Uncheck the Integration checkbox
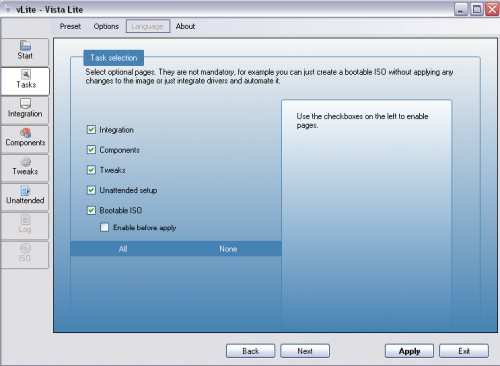This screenshot has height=366, width=500. 91,130
